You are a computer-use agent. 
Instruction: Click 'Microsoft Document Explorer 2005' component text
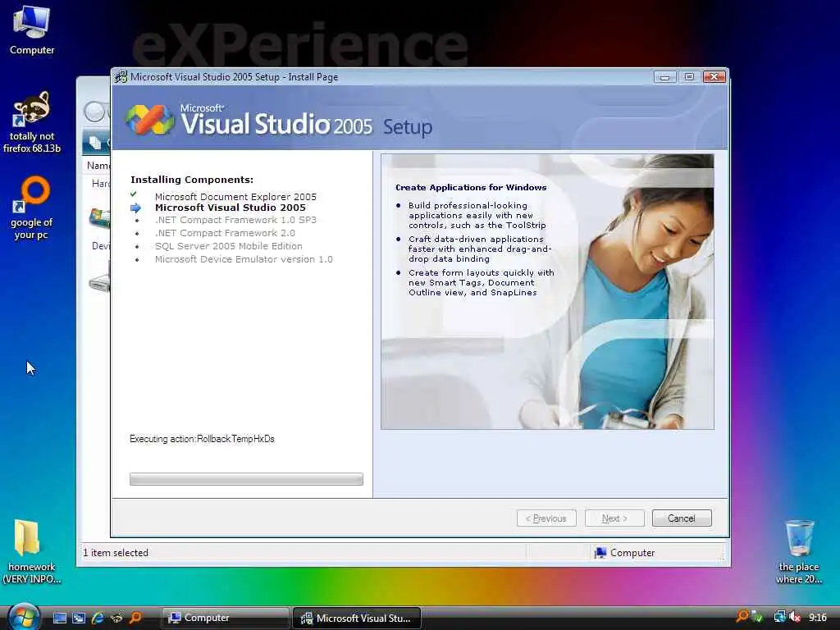click(235, 197)
